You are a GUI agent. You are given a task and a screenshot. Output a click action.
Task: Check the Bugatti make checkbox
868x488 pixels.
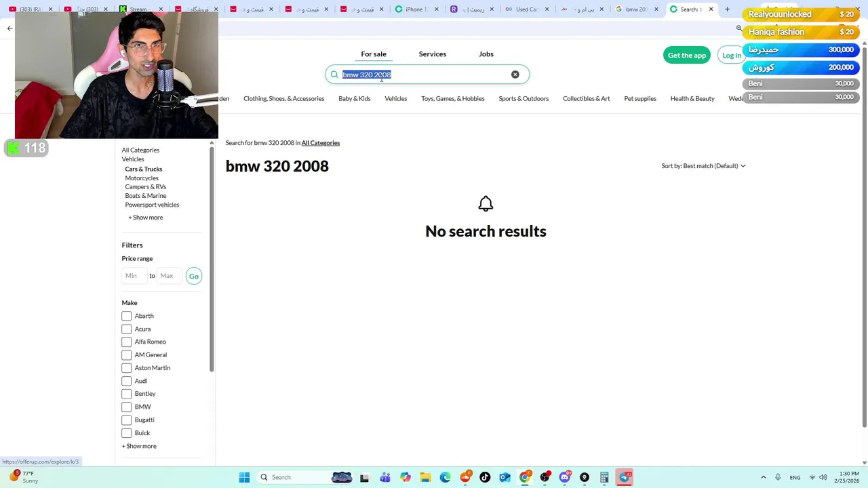(x=126, y=420)
